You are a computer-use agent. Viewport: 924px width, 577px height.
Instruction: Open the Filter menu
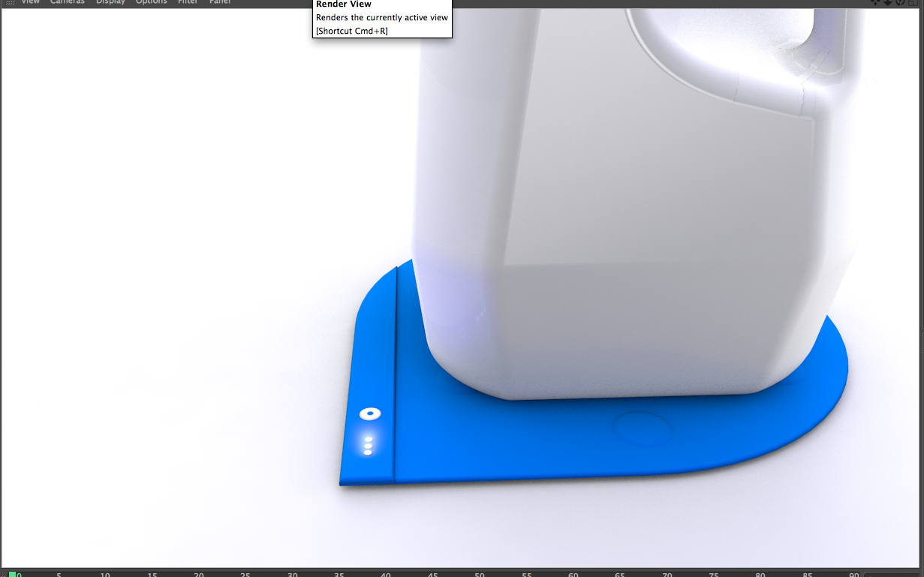(188, 2)
